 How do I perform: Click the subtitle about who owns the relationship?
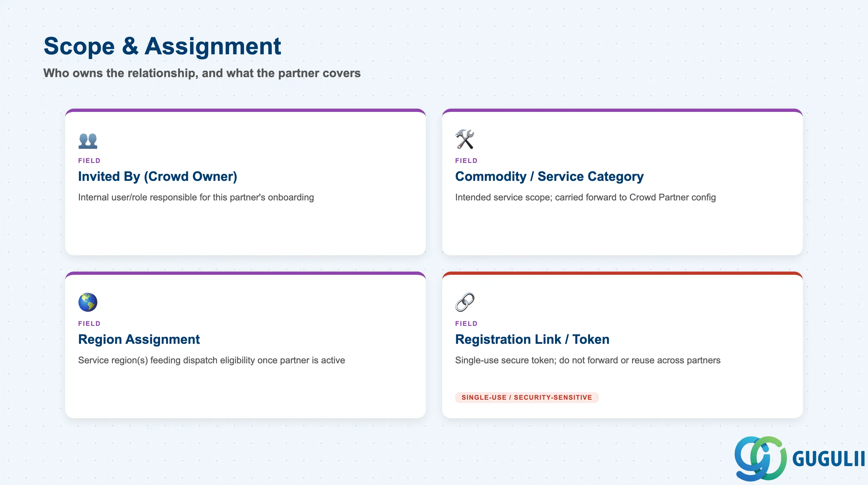[202, 73]
